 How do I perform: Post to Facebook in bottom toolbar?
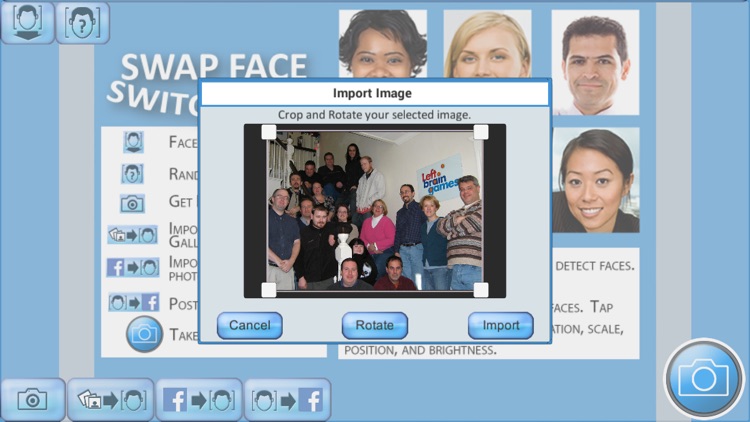click(287, 400)
